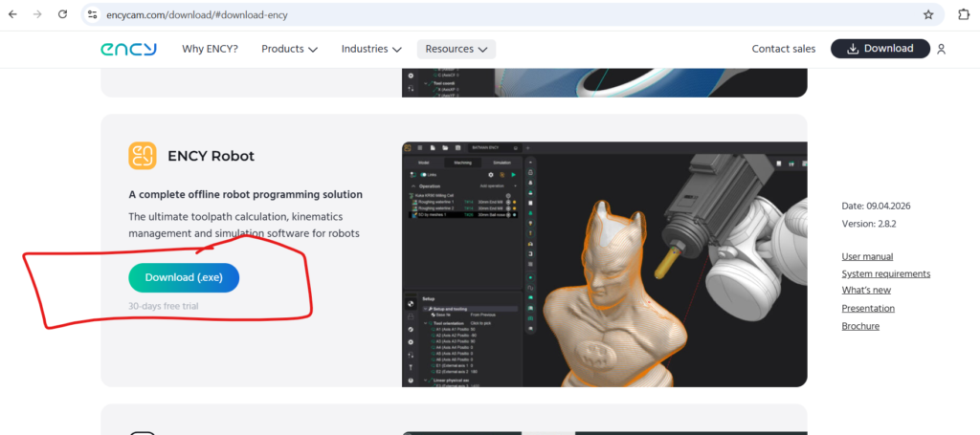Expand the Industries dropdown menu
This screenshot has height=435, width=980.
tap(370, 49)
